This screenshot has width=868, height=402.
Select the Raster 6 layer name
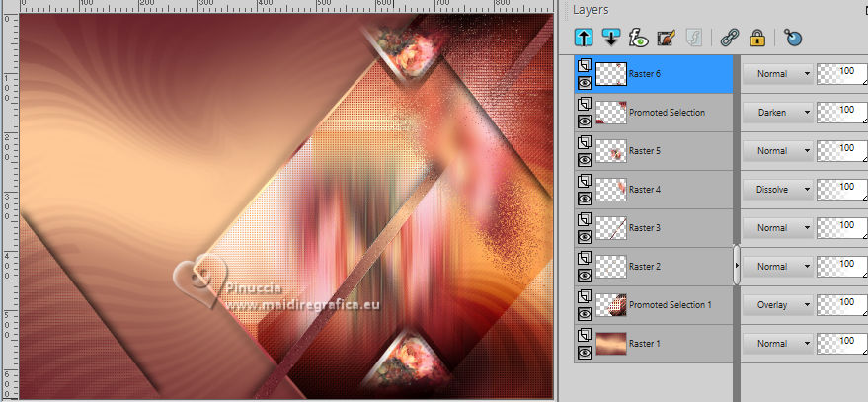[x=645, y=74]
